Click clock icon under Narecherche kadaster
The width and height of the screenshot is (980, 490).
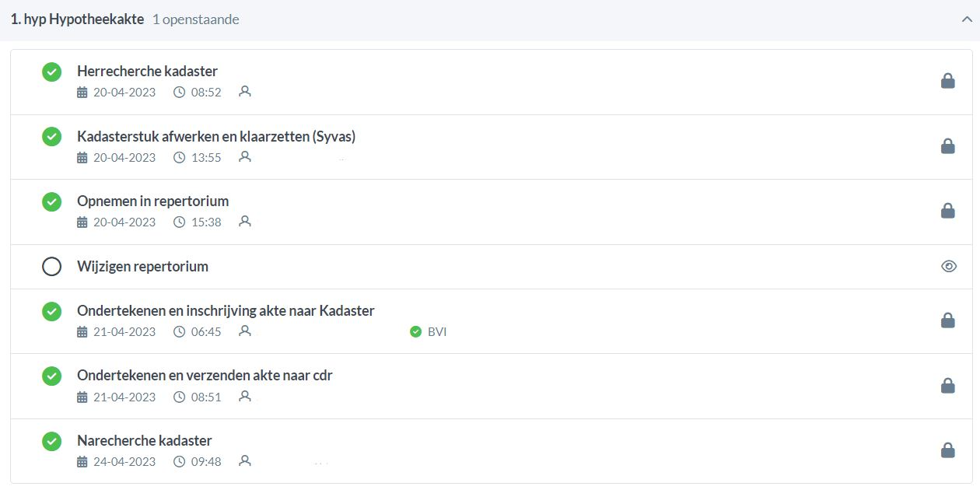point(180,462)
